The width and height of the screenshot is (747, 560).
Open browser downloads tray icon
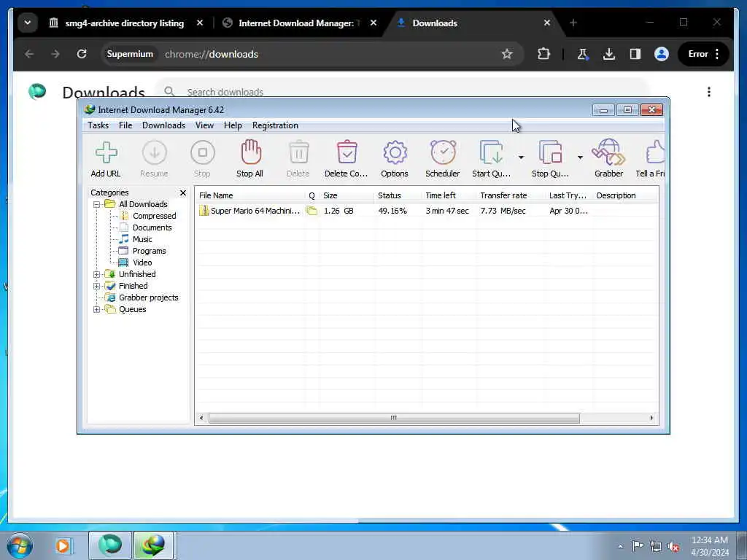coord(609,54)
